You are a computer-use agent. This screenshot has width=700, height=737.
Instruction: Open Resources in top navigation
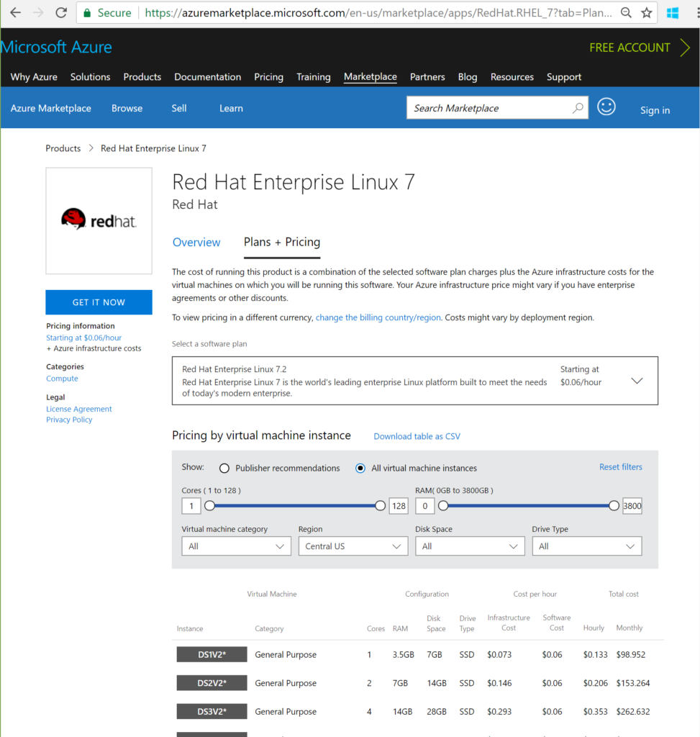[512, 77]
